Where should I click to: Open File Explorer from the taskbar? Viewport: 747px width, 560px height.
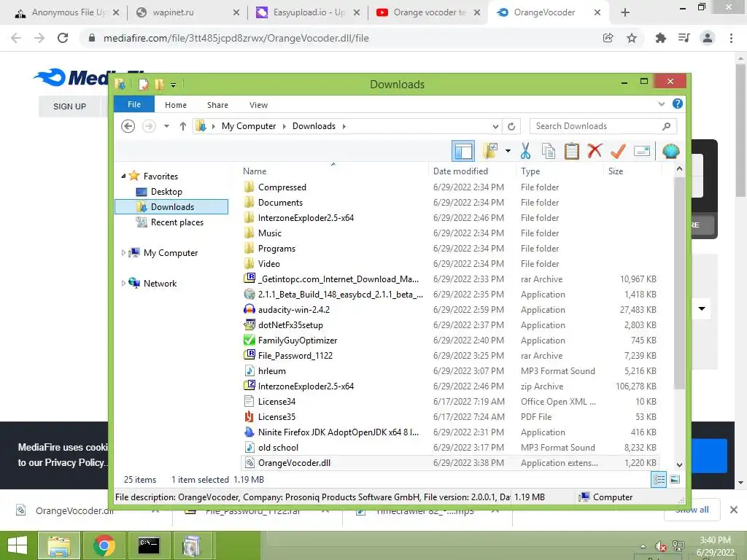[x=58, y=545]
